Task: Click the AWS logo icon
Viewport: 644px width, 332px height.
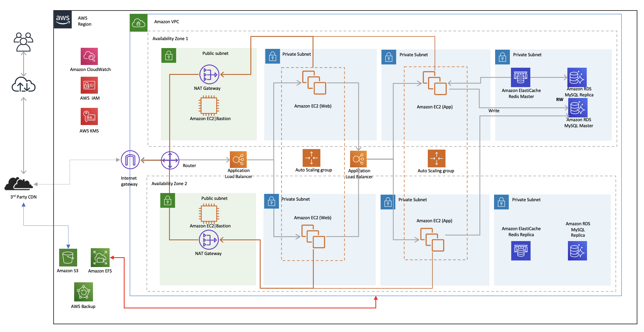Action: point(63,20)
